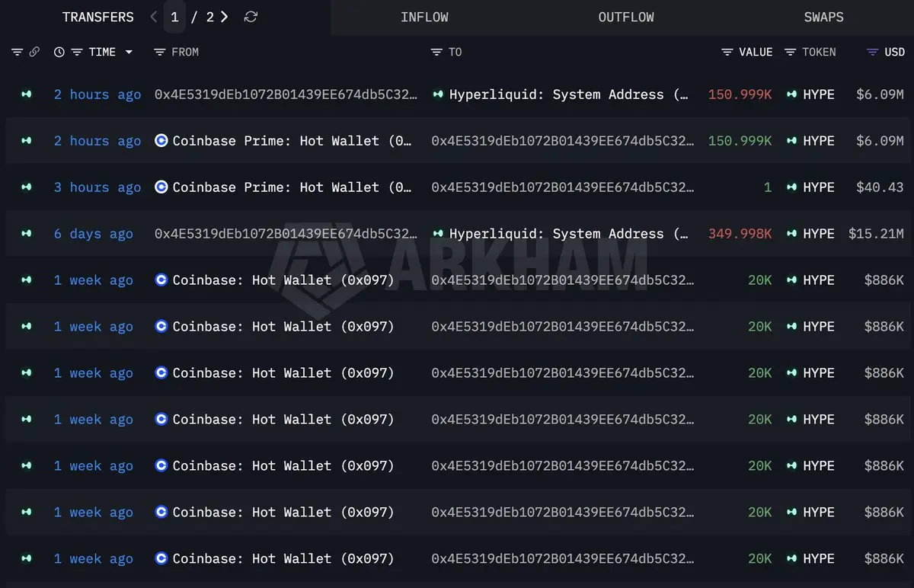Click the Coinbase Prime logo in the 3 hours ago row
914x588 pixels.
(x=161, y=187)
